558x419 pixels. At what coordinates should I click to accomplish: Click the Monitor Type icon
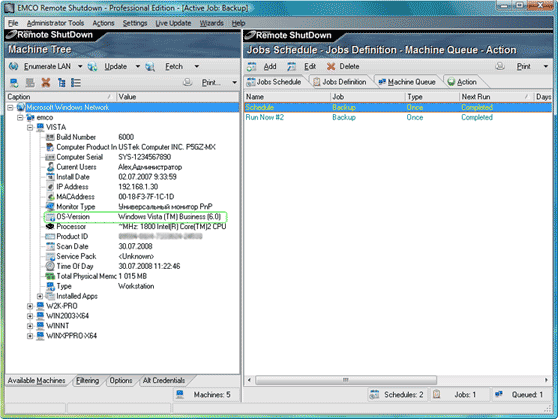pyautogui.click(x=50, y=206)
